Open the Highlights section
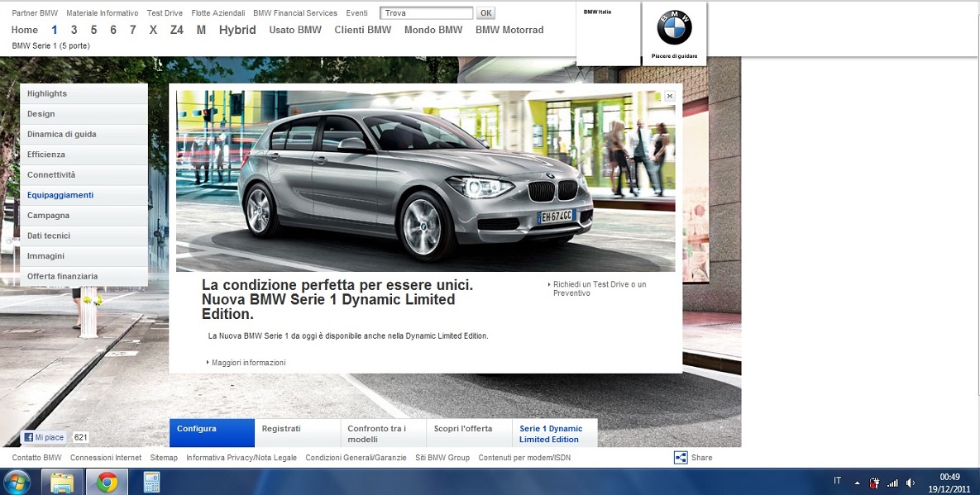This screenshot has width=980, height=495. tap(84, 93)
